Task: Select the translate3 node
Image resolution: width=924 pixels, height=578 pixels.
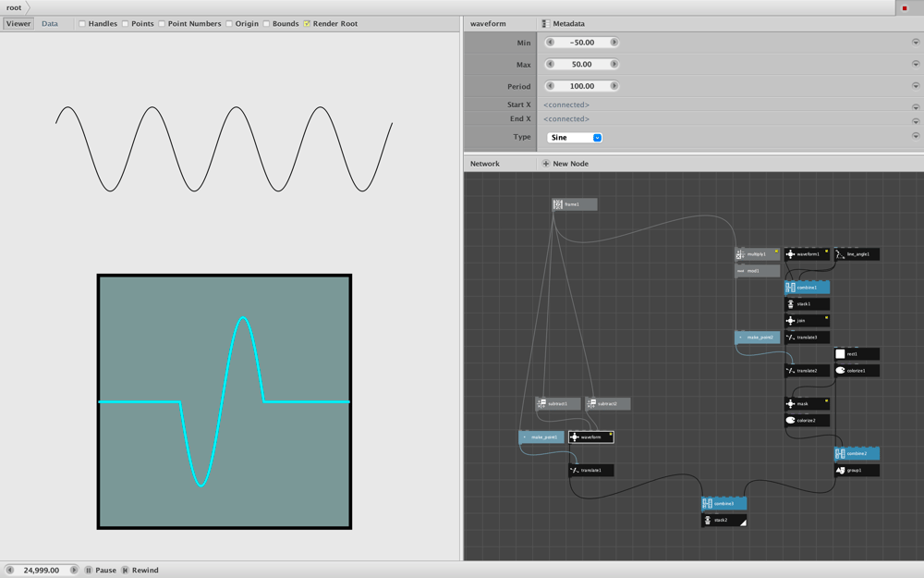Action: point(807,338)
